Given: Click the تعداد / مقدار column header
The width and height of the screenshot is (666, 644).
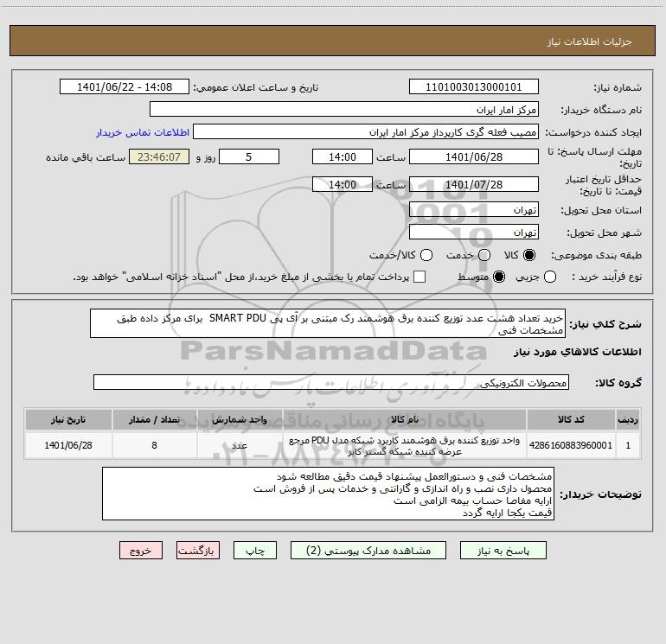Looking at the screenshot, I should click(154, 419).
